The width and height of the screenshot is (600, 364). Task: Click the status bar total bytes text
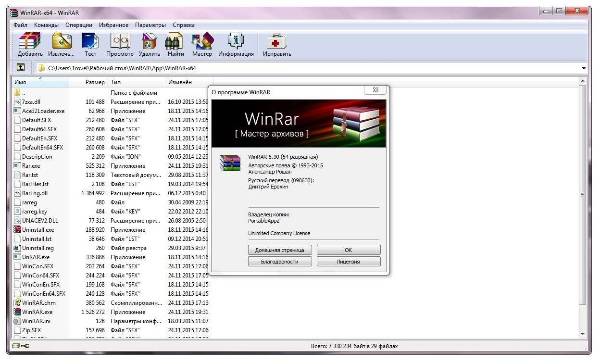(354, 346)
